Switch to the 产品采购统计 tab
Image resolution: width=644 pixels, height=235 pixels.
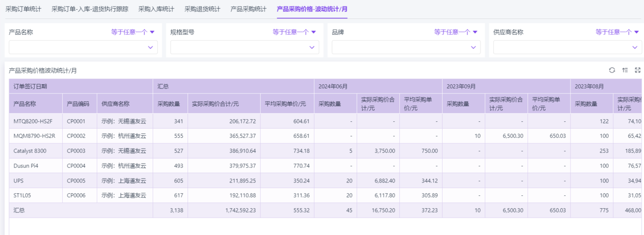point(248,9)
